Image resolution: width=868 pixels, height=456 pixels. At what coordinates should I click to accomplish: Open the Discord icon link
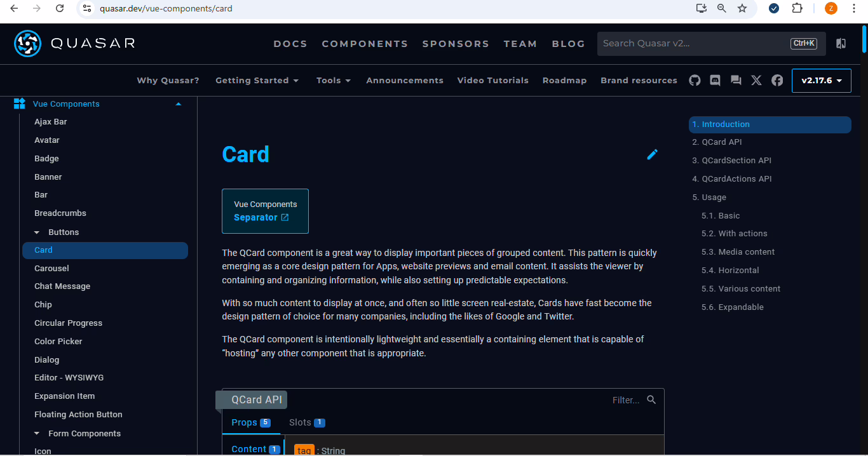click(x=715, y=80)
